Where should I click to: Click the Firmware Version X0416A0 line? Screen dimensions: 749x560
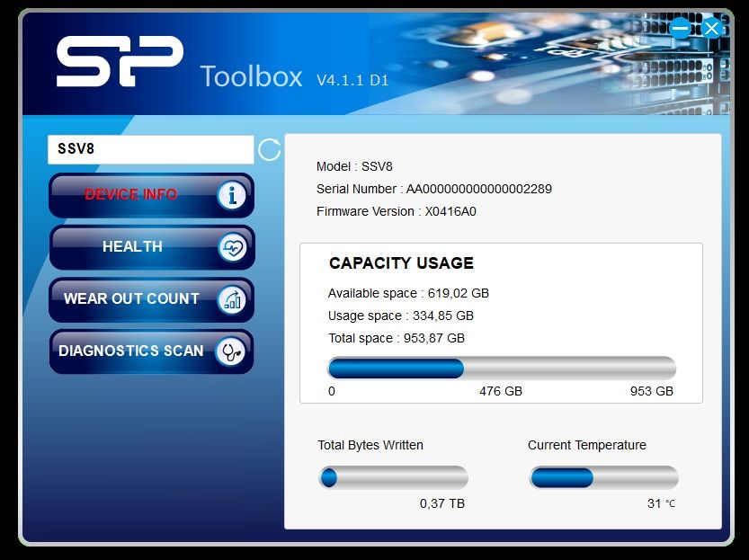tap(396, 211)
